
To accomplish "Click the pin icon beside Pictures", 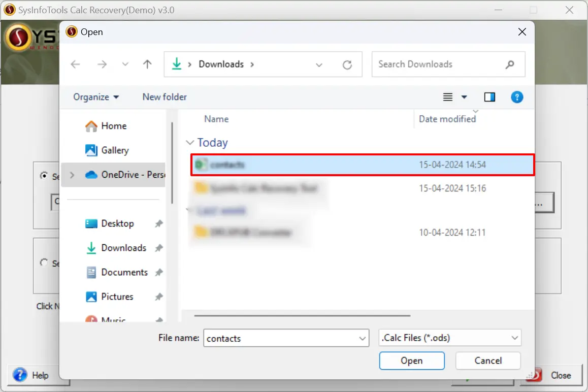I will pos(159,297).
